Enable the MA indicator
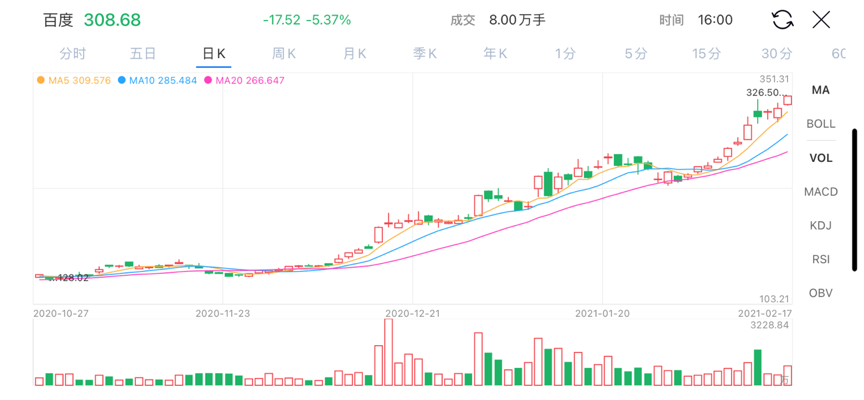This screenshot has height=400, width=864. (821, 90)
